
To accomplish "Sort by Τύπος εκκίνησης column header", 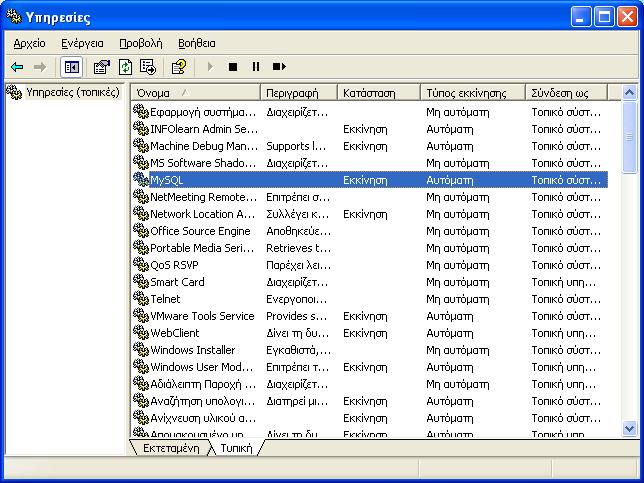I will pyautogui.click(x=473, y=93).
